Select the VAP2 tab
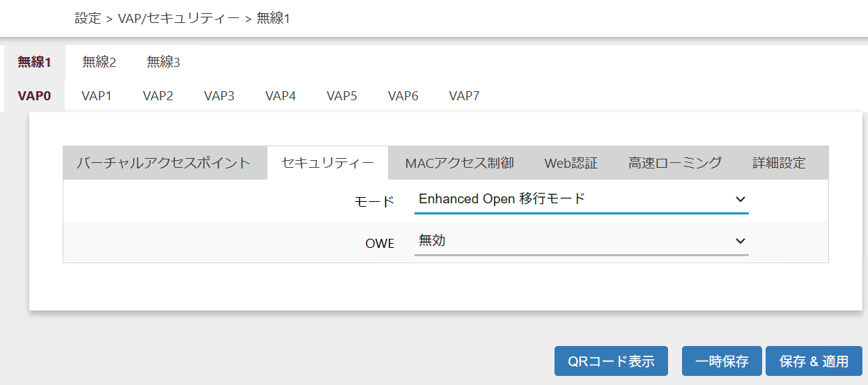The image size is (868, 385). [x=158, y=95]
